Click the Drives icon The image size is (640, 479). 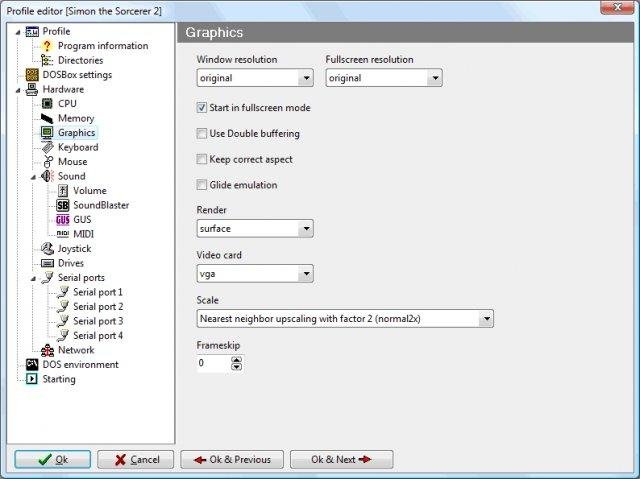point(47,263)
